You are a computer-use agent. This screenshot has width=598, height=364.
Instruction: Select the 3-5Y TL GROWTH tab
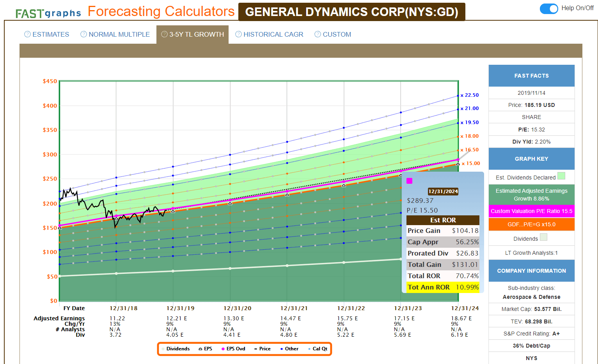pos(193,34)
